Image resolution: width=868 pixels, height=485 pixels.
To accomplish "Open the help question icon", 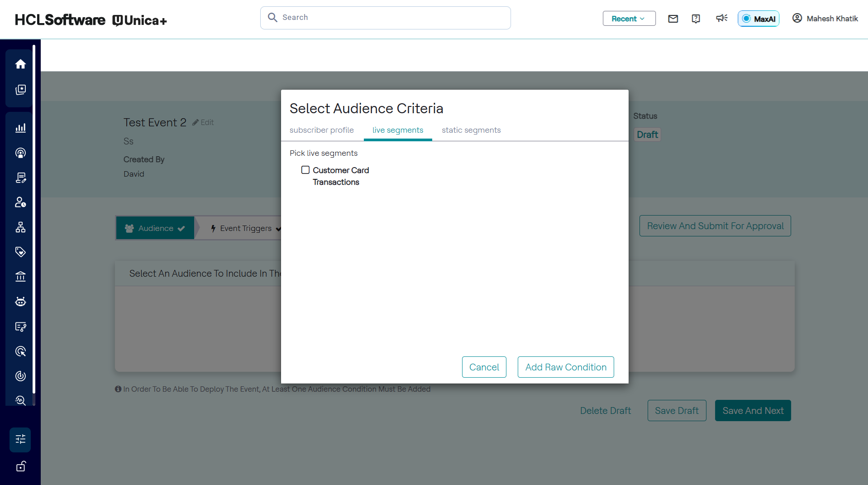I will tap(696, 19).
